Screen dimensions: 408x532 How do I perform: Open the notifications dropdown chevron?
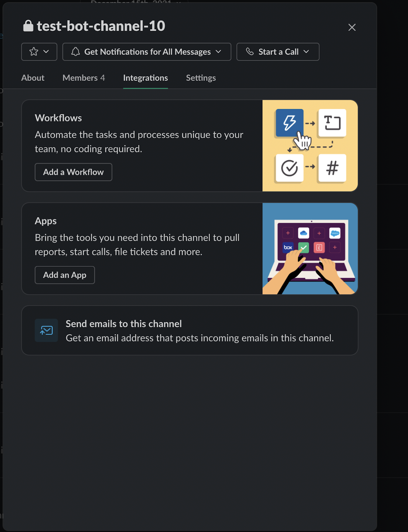click(x=218, y=52)
